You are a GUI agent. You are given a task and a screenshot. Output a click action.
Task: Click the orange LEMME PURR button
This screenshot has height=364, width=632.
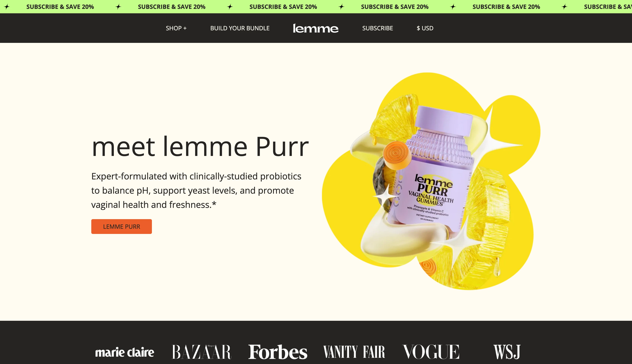coord(121,227)
